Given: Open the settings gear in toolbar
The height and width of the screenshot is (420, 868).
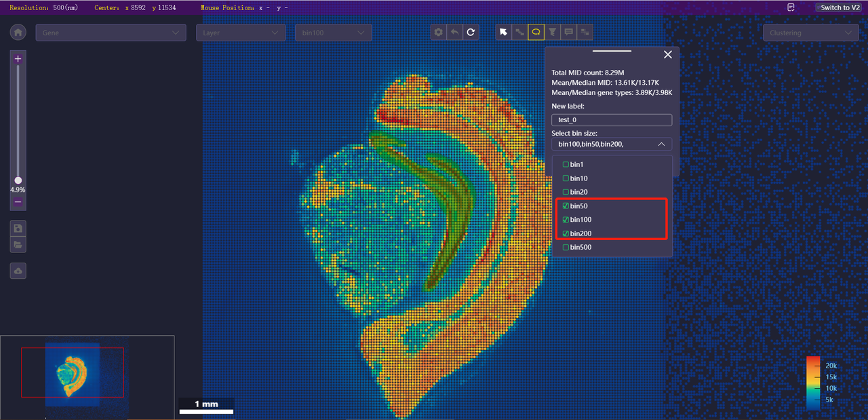Looking at the screenshot, I should [x=439, y=32].
